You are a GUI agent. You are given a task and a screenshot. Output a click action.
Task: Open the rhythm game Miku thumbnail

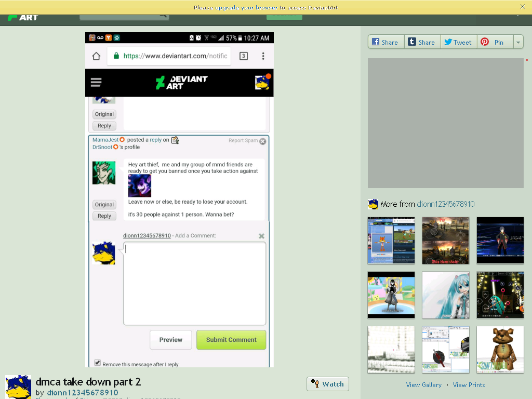[500, 295]
